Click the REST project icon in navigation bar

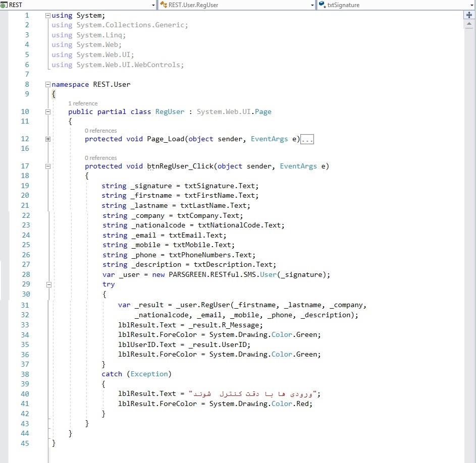(4, 5)
